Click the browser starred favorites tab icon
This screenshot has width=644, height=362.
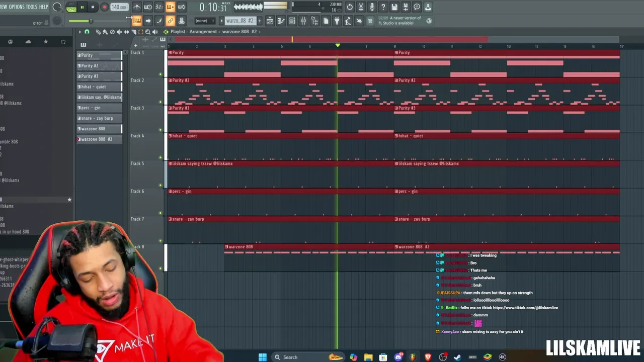click(46, 42)
